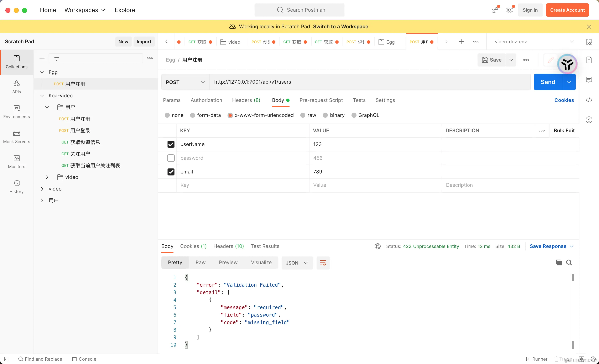Open the request info icon
This screenshot has width=599, height=364.
coord(589,120)
